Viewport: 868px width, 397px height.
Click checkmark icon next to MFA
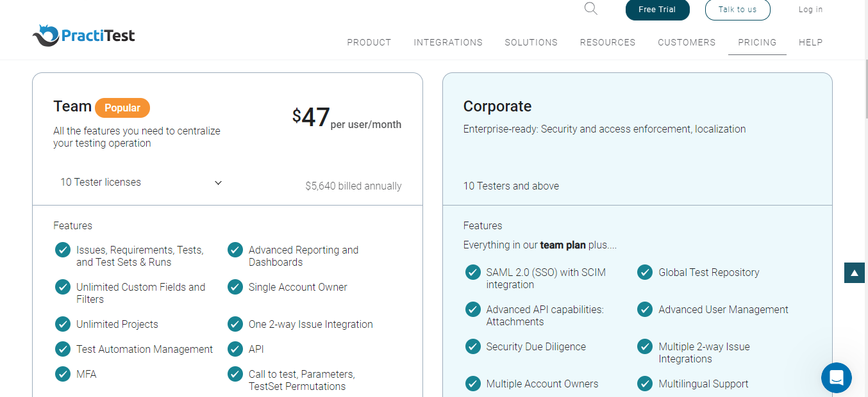tap(63, 374)
